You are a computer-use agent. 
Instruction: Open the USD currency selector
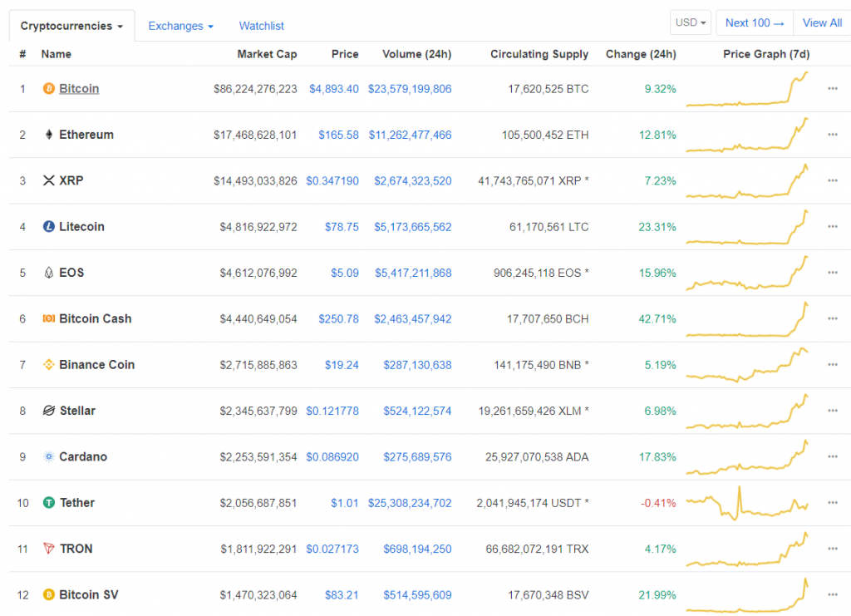pyautogui.click(x=690, y=22)
